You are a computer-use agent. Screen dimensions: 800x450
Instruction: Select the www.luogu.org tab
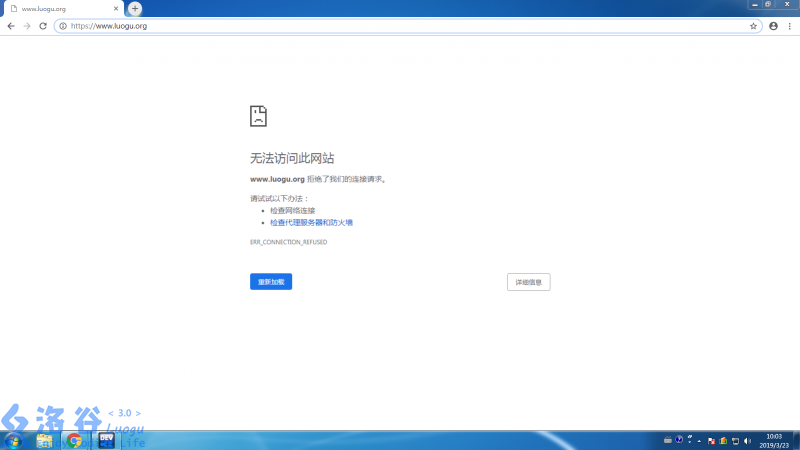tap(60, 9)
